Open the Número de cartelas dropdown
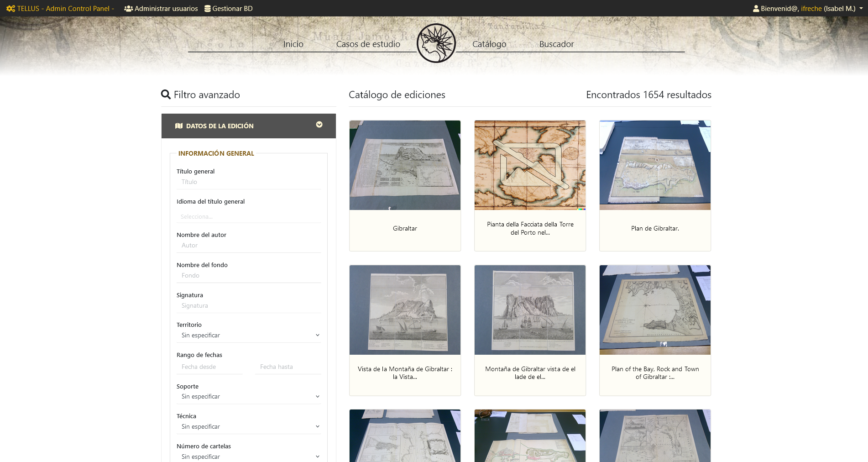The image size is (868, 462). [x=248, y=456]
